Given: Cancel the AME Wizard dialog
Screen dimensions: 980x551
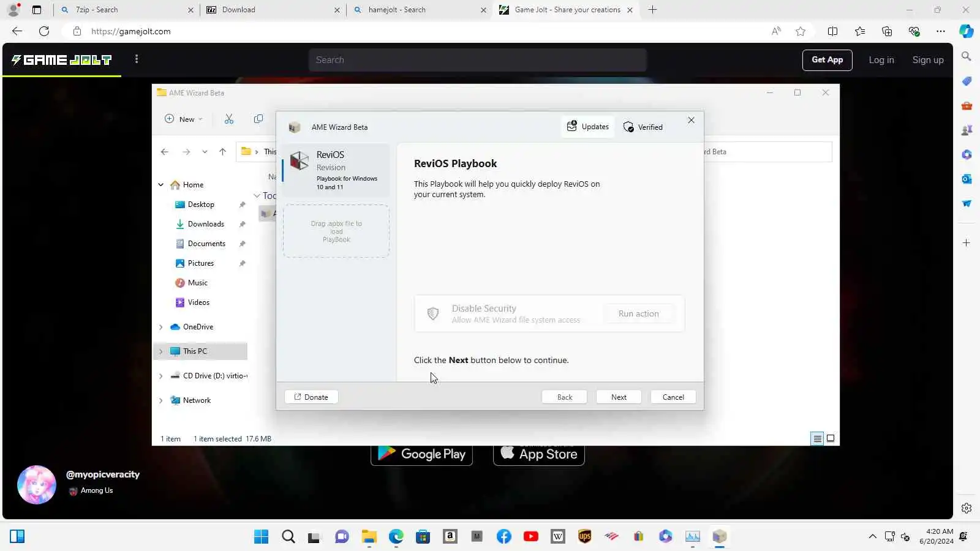Looking at the screenshot, I should pyautogui.click(x=673, y=397).
